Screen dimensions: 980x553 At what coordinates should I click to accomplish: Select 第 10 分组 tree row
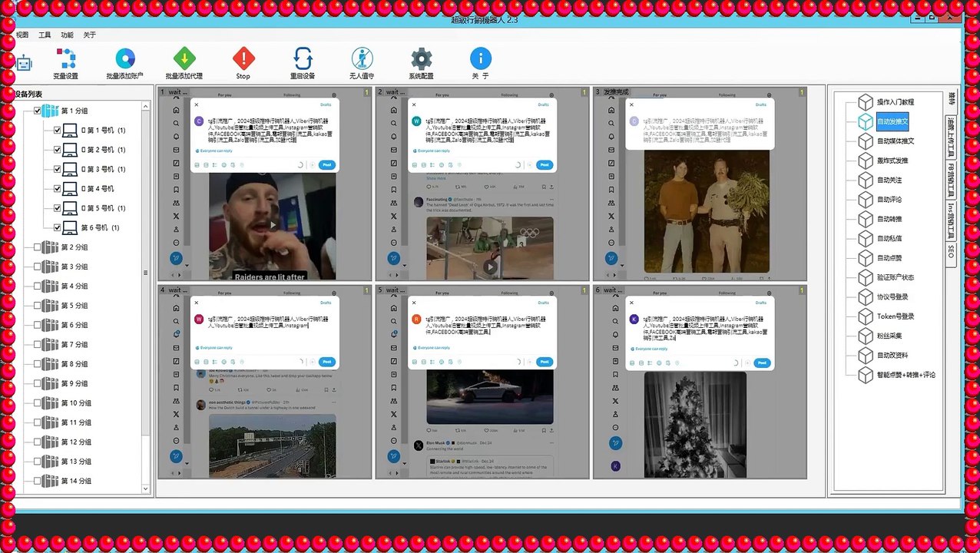[76, 402]
